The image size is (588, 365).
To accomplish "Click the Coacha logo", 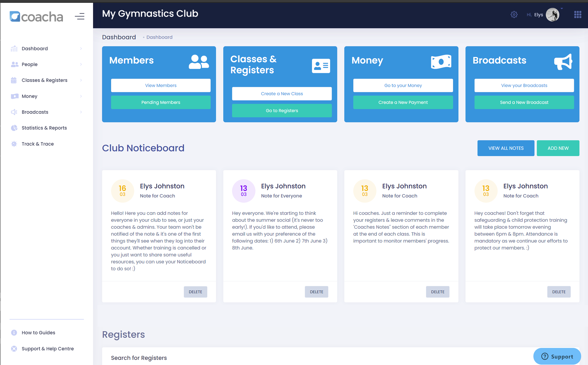I will click(36, 17).
